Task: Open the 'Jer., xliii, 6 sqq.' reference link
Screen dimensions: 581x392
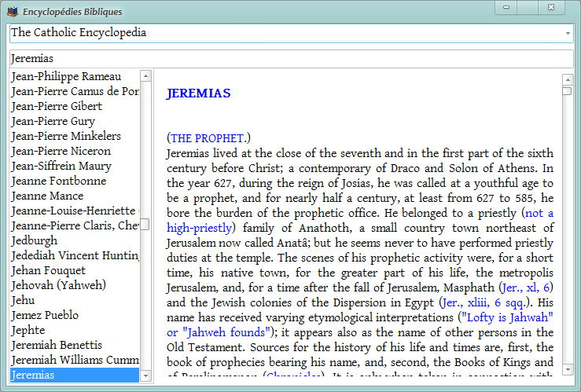Action: pyautogui.click(x=484, y=302)
